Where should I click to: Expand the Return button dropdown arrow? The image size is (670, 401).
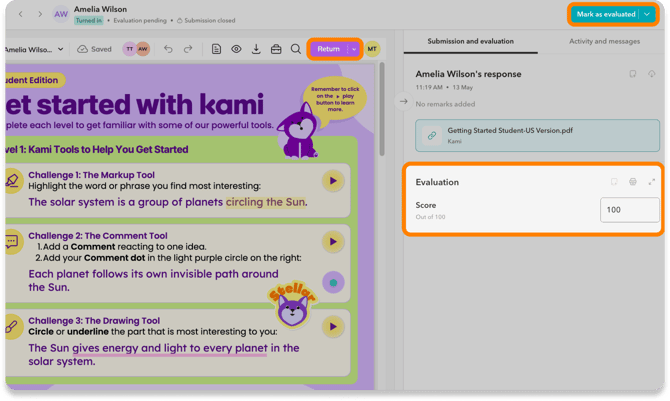point(354,49)
